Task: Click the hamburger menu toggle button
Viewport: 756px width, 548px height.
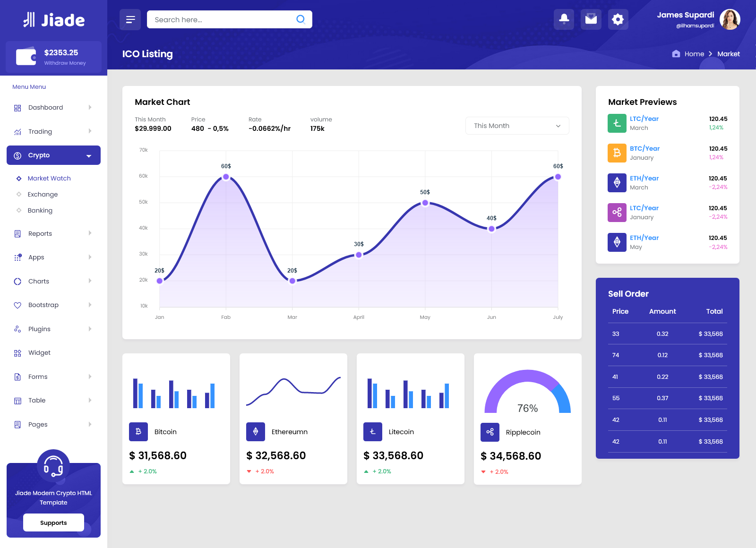Action: click(130, 20)
